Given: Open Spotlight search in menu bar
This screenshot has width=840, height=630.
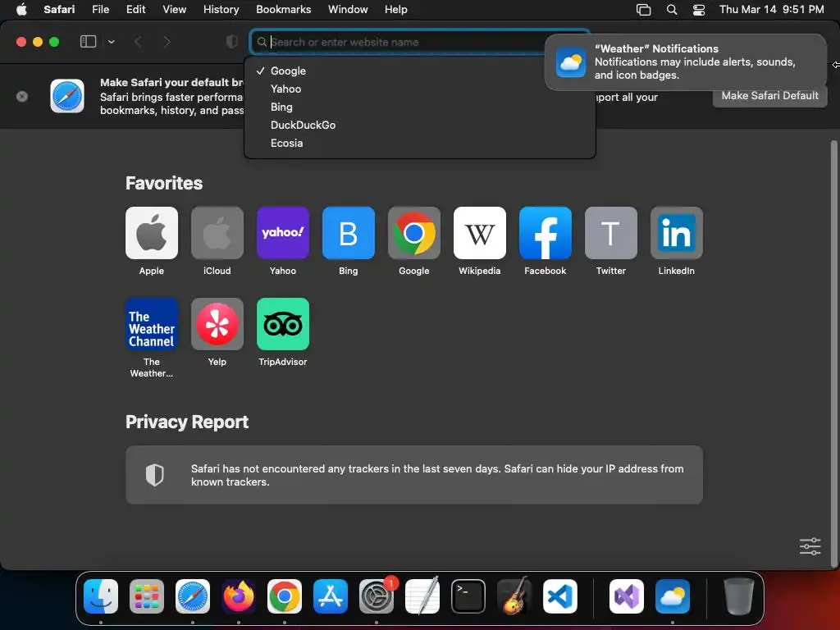Looking at the screenshot, I should (672, 10).
